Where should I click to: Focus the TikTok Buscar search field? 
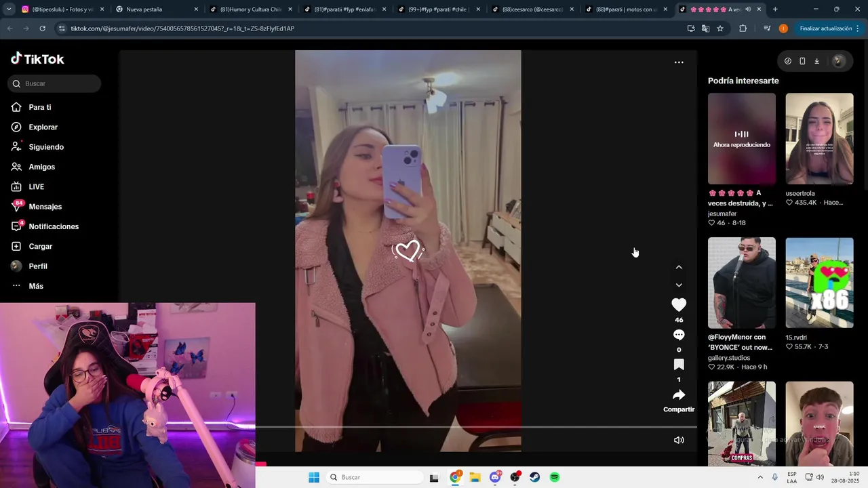54,83
